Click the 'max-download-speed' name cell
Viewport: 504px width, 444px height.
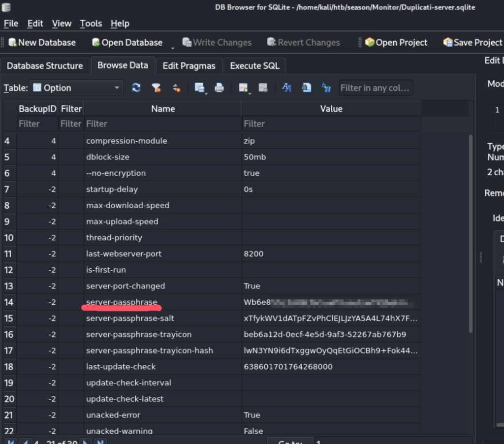162,205
